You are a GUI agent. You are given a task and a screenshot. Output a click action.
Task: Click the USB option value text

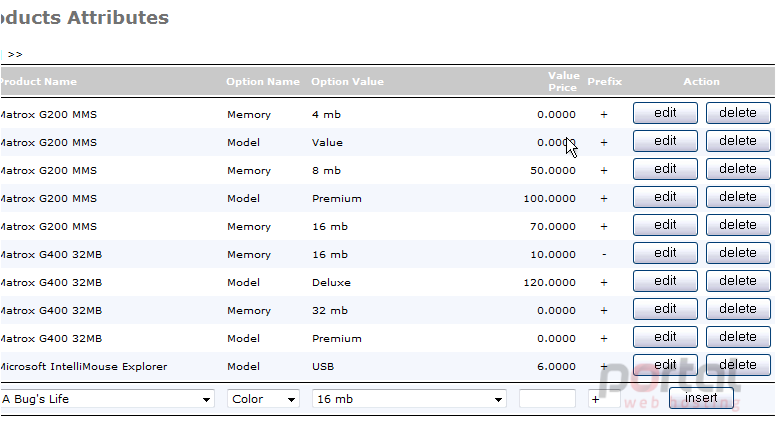click(x=323, y=367)
